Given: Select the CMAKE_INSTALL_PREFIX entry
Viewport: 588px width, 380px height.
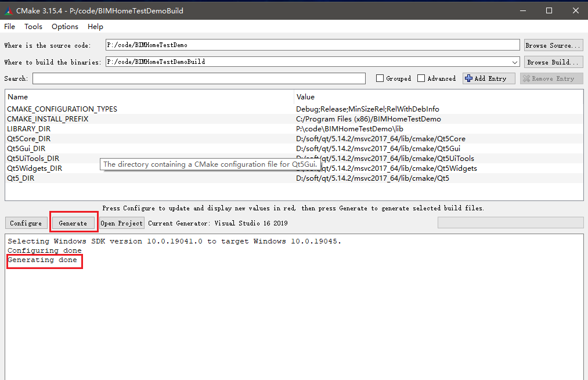Looking at the screenshot, I should point(48,119).
